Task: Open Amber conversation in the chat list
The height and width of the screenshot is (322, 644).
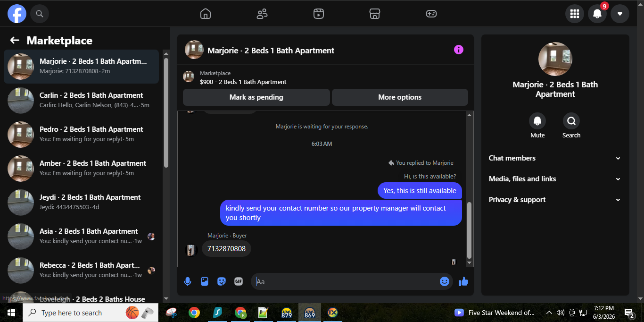Action: 81,169
